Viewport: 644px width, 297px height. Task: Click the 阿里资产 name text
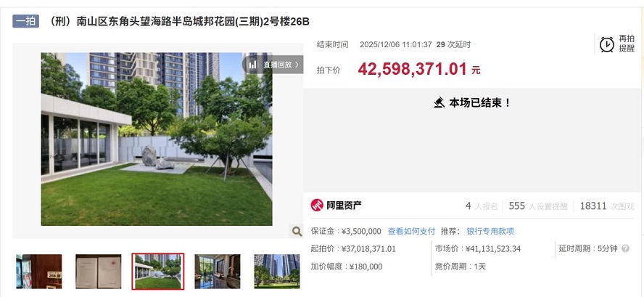tap(344, 205)
